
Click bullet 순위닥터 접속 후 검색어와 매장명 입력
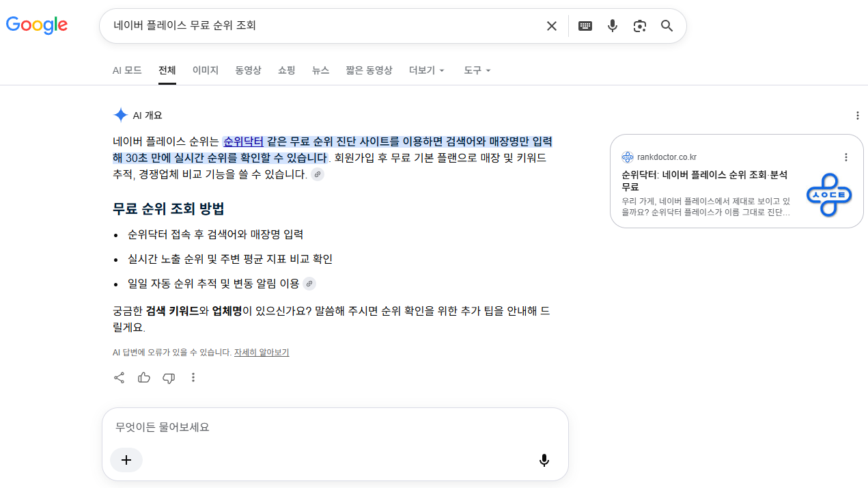[x=215, y=234]
